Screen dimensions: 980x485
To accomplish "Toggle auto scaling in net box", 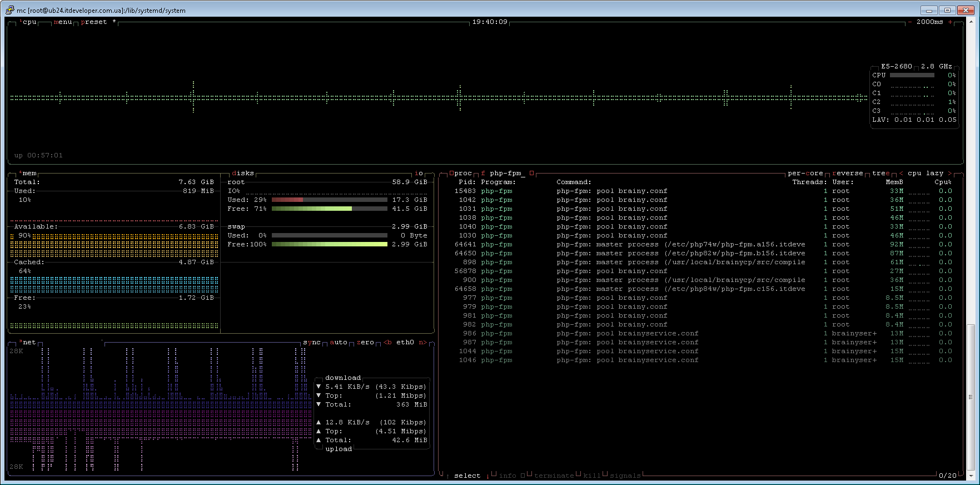I will [338, 343].
